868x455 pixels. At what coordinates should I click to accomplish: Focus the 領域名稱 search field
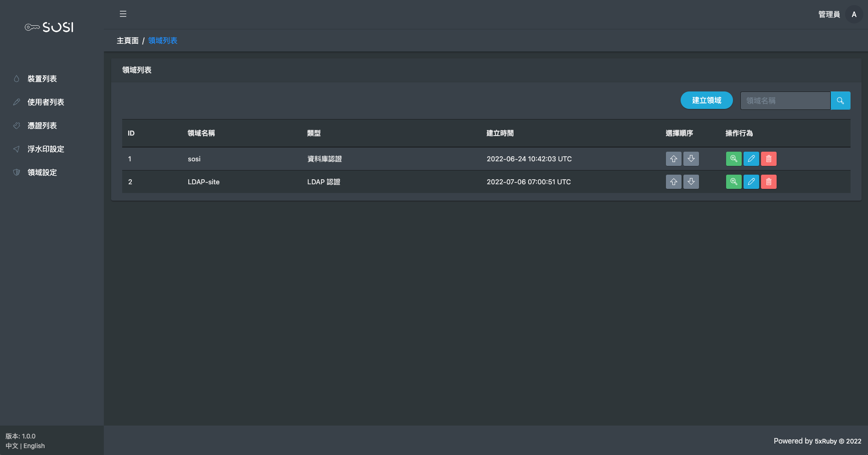coord(785,101)
